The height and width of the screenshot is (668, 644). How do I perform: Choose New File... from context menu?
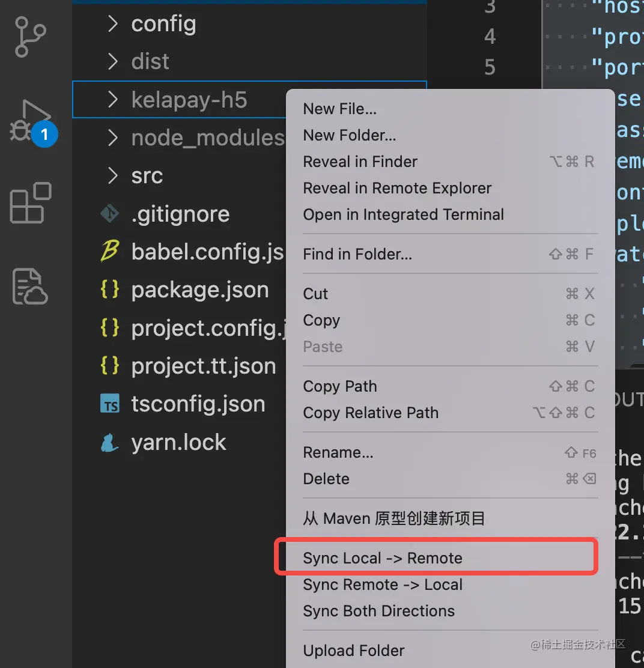450,109
